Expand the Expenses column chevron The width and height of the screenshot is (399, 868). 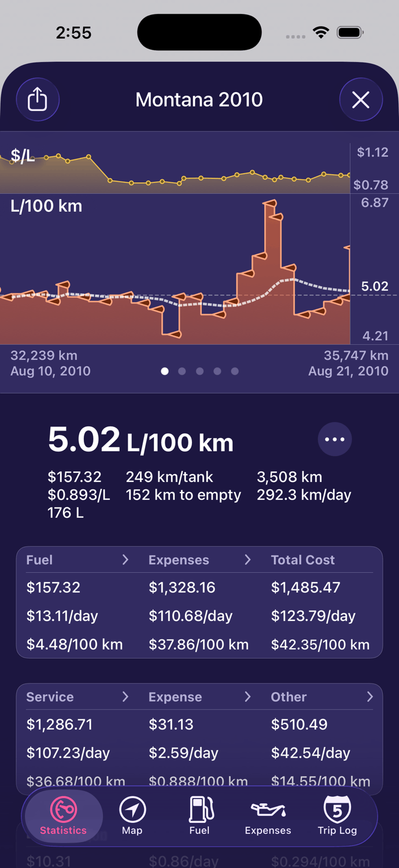coord(247,560)
